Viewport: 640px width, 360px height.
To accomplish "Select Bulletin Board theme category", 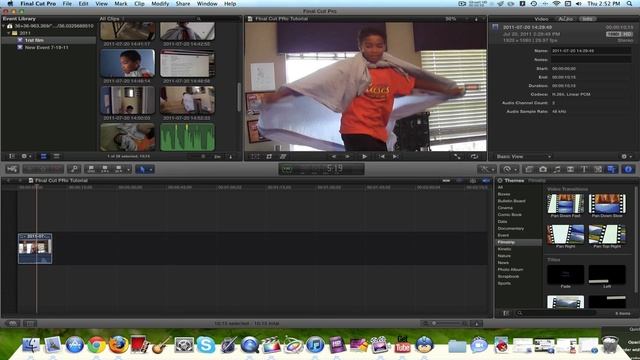I will [511, 201].
